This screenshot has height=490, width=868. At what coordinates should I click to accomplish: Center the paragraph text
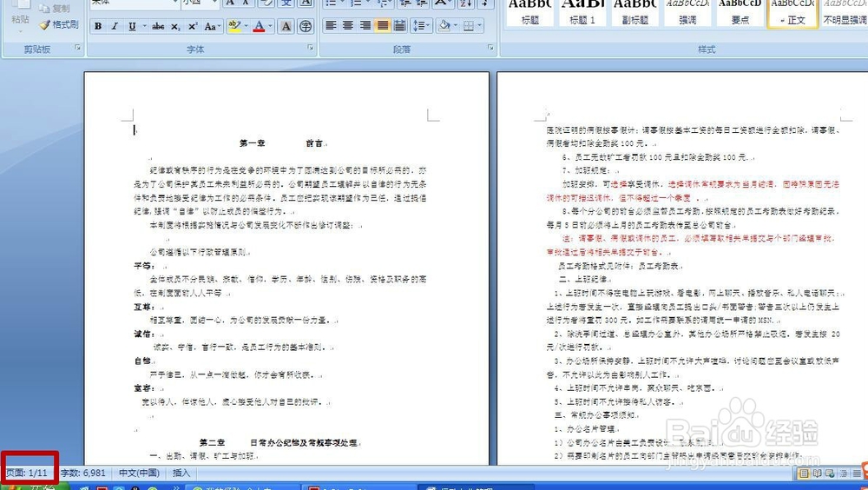click(348, 25)
